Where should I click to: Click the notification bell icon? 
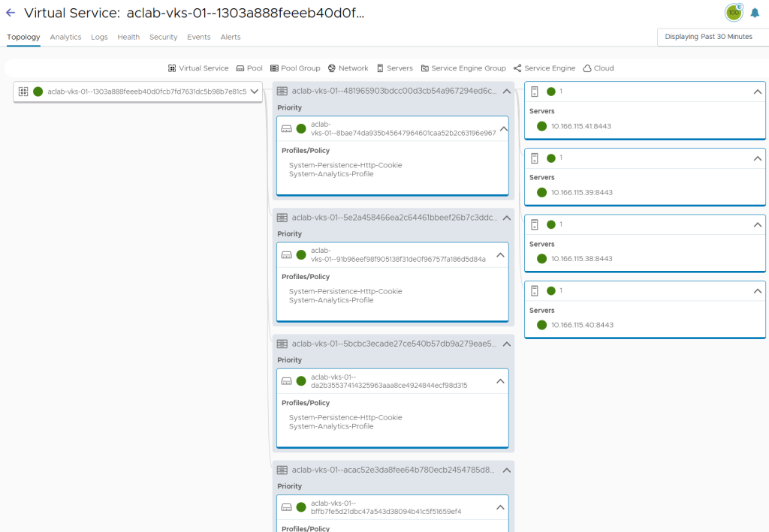pyautogui.click(x=755, y=13)
